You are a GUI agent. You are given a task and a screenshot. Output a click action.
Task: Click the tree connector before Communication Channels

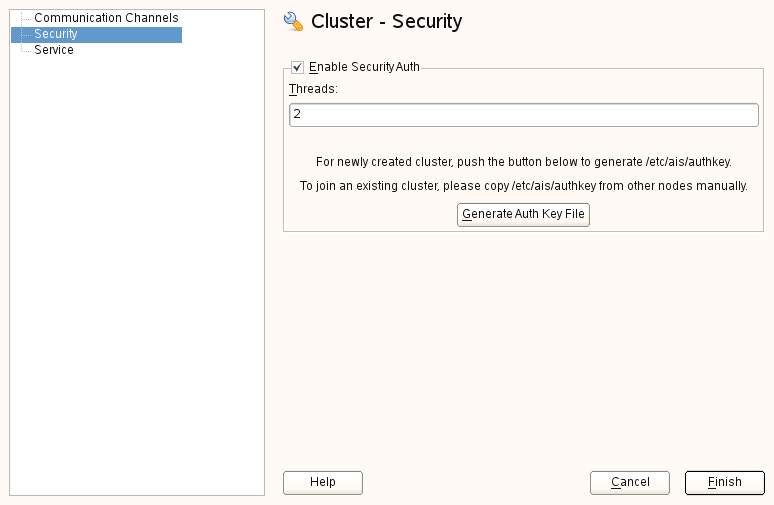click(25, 18)
